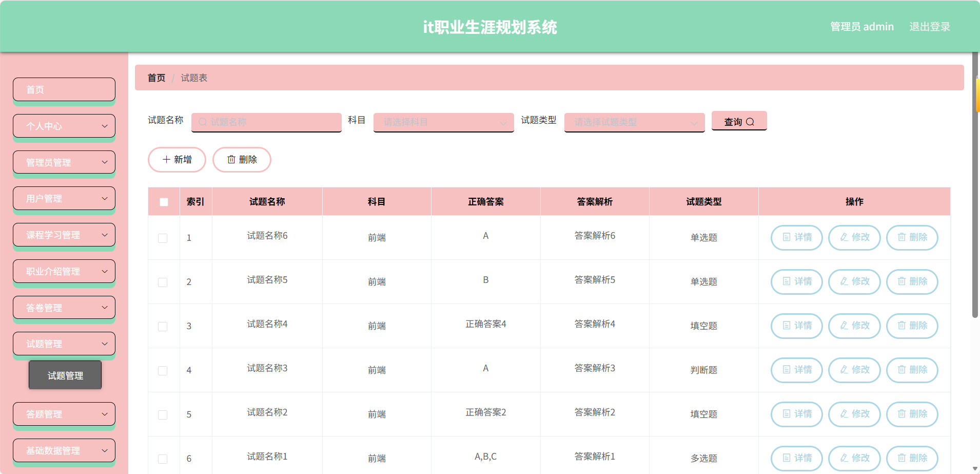Edit 试题名称5 with its 修改 button
The height and width of the screenshot is (474, 980).
point(854,281)
